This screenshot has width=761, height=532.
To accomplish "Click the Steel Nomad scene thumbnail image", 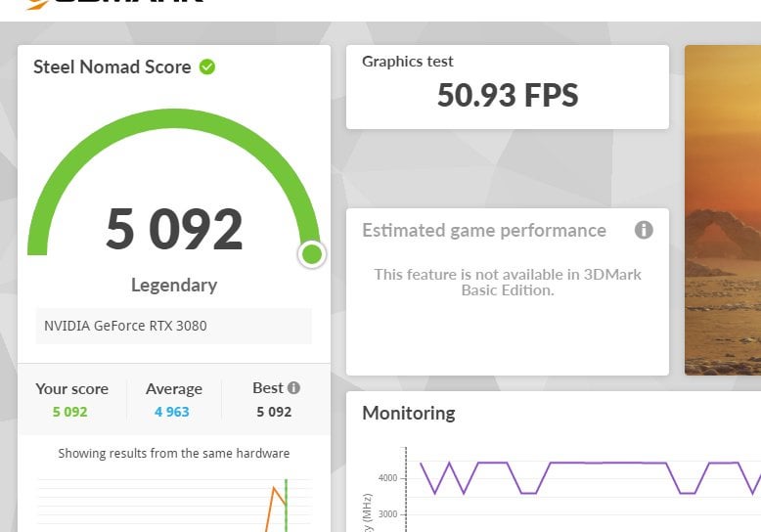I will click(x=723, y=210).
